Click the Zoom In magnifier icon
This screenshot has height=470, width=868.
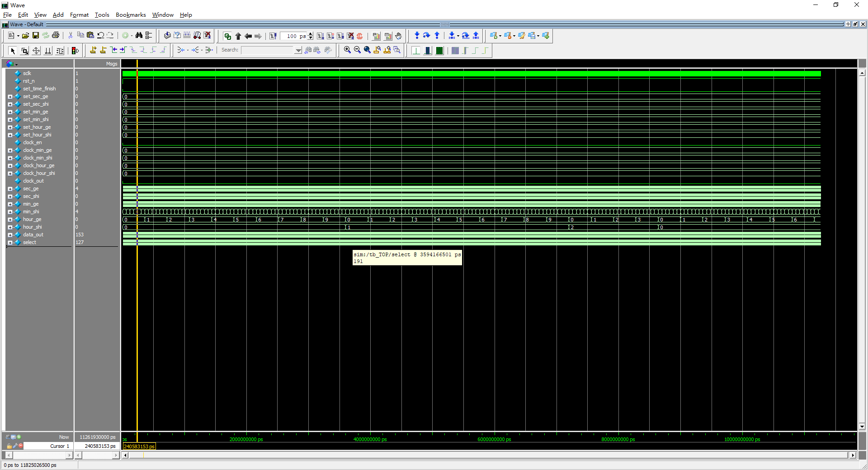coord(347,50)
